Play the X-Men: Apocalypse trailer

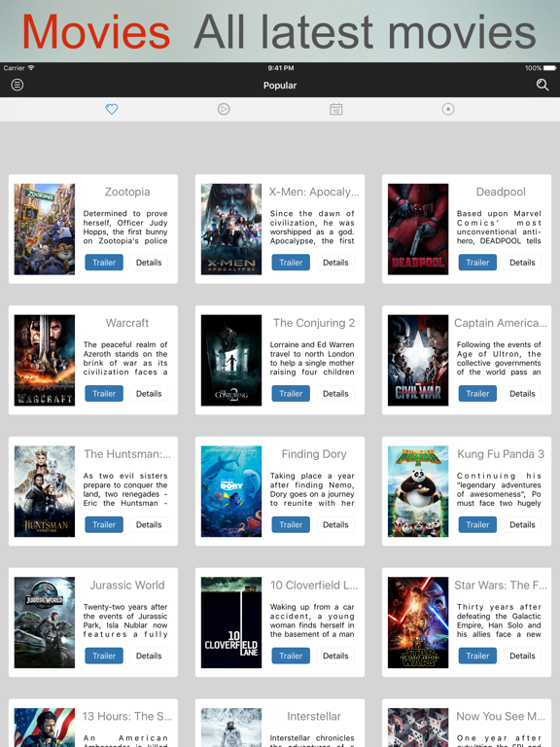[291, 263]
